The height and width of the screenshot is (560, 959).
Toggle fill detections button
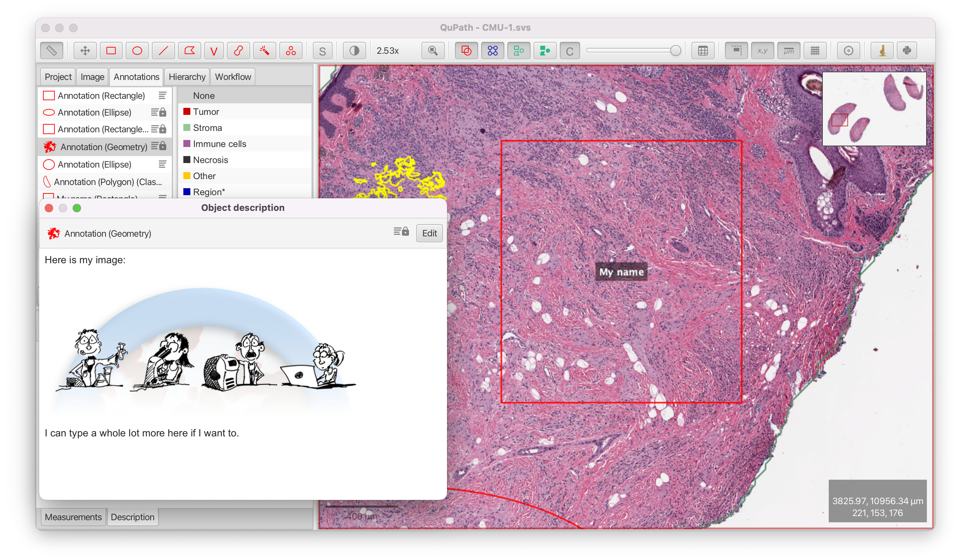pos(545,51)
